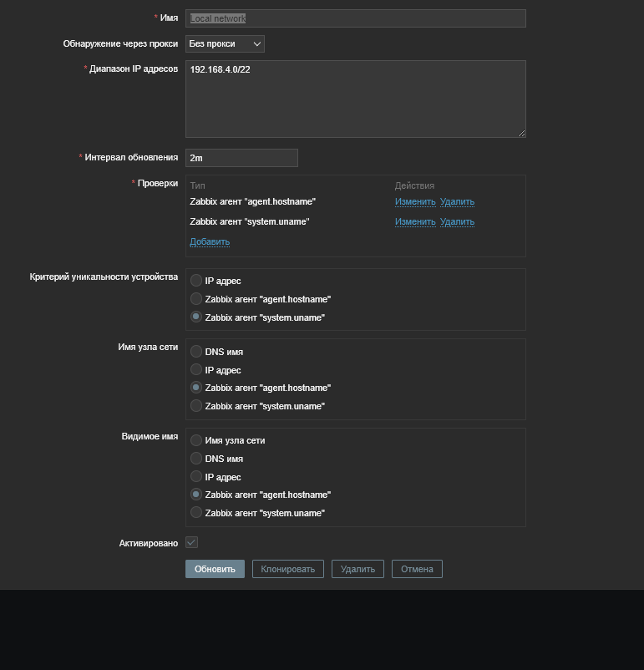644x670 pixels.
Task: Click the Интервал обновления field
Action: click(241, 158)
